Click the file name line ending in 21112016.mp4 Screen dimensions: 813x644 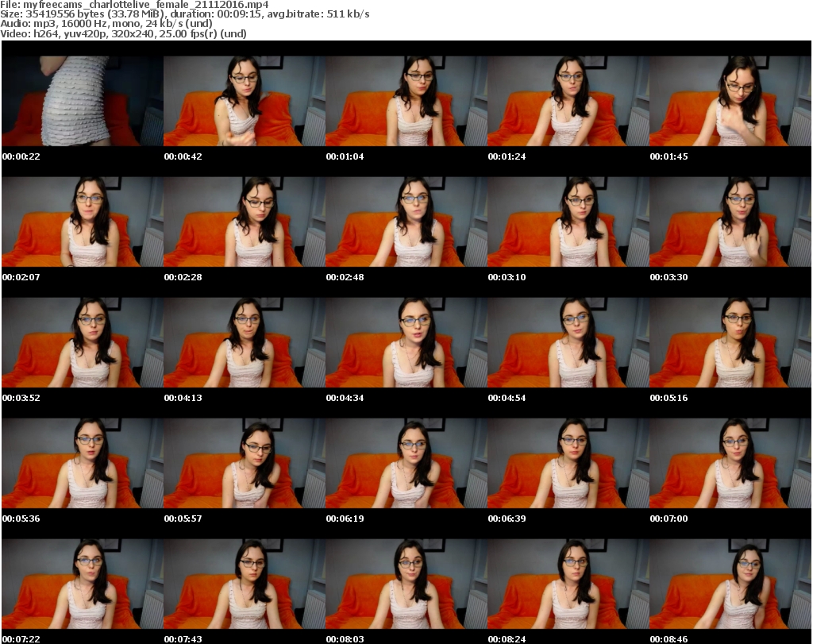pyautogui.click(x=134, y=5)
